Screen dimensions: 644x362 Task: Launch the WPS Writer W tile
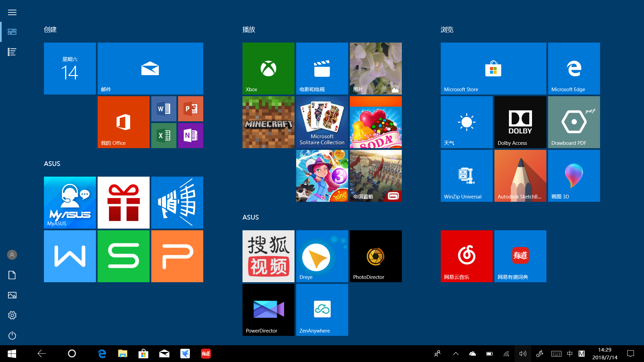tap(70, 256)
